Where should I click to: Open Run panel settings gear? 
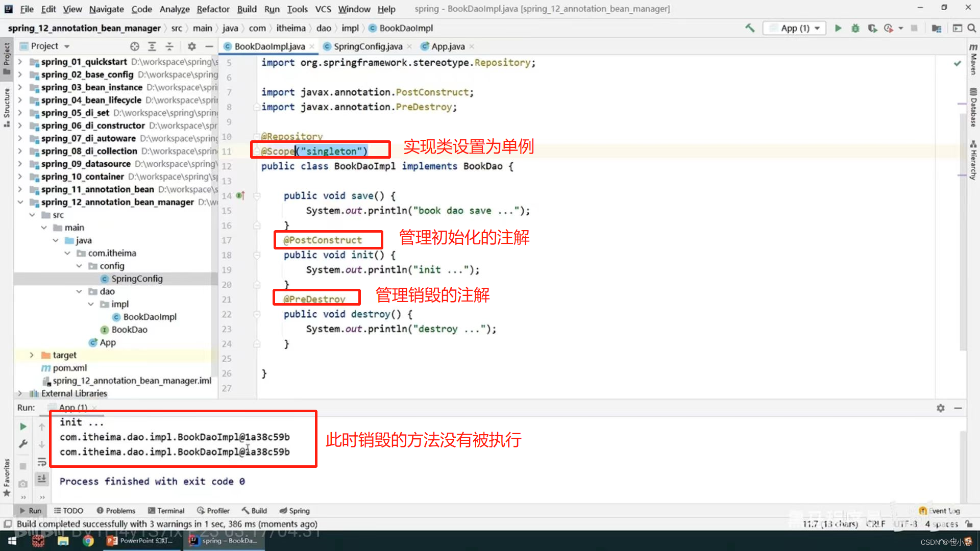[941, 408]
